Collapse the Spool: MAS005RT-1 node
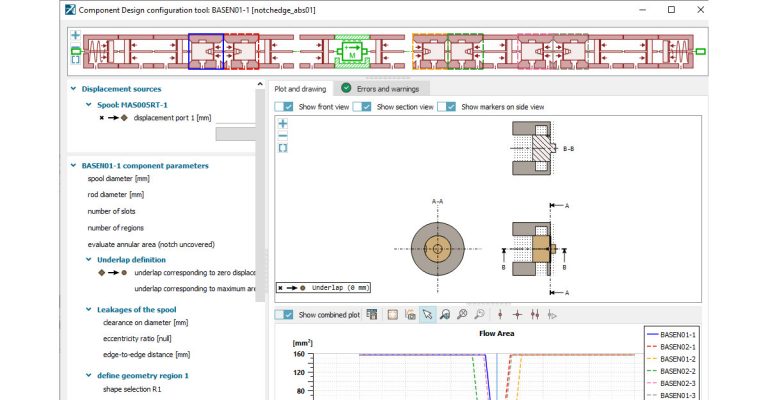768x400 pixels. tap(89, 104)
